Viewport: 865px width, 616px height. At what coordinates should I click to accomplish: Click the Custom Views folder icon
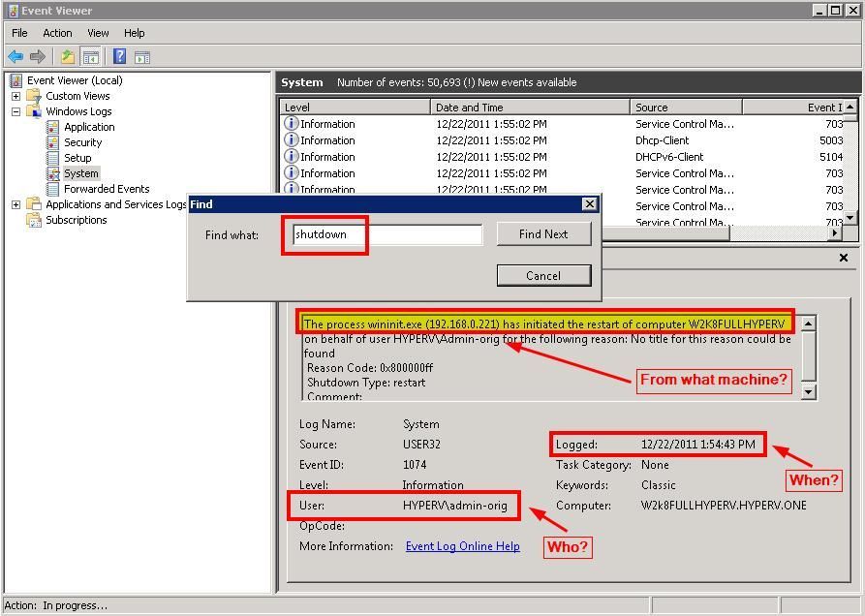34,96
